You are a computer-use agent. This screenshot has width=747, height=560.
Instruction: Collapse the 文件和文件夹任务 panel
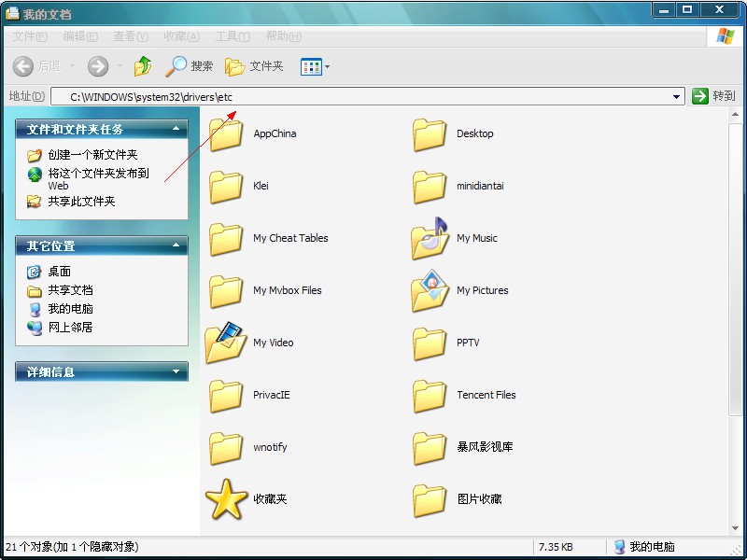(x=176, y=129)
